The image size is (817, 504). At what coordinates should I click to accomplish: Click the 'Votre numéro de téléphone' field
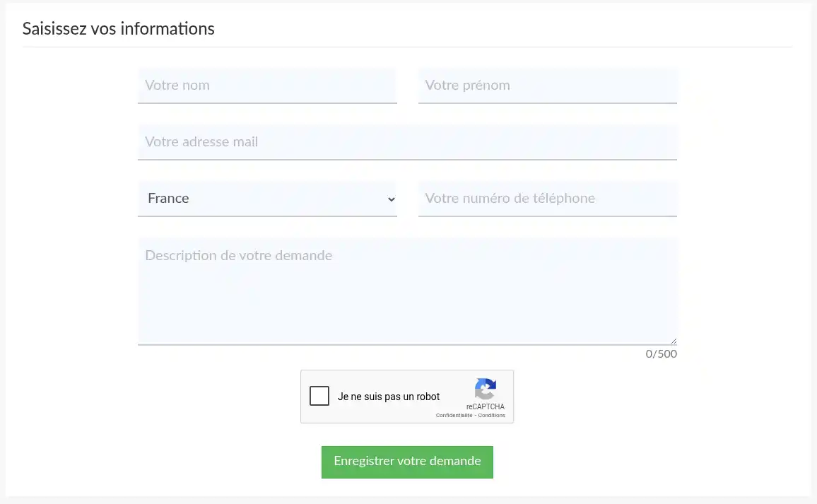(x=548, y=199)
